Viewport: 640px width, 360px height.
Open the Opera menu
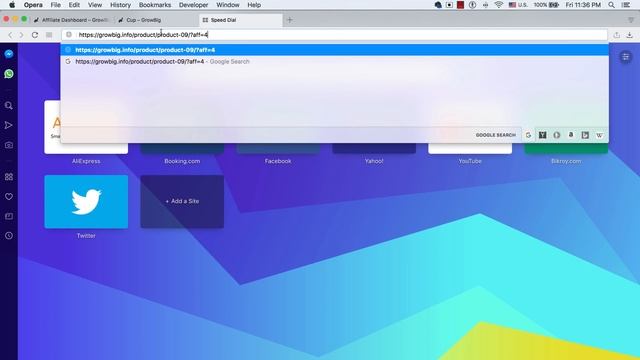tap(33, 5)
